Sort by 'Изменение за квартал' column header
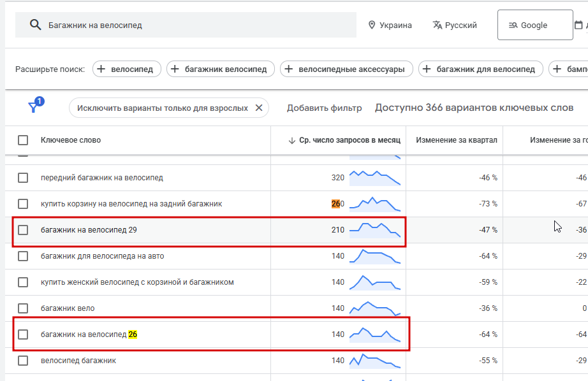This screenshot has width=588, height=381. (x=456, y=140)
